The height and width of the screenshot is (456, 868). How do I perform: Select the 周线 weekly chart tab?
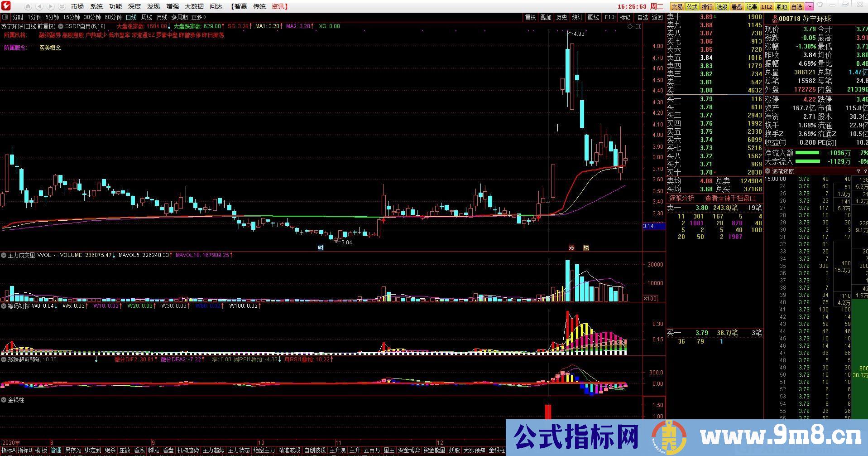coord(147,17)
